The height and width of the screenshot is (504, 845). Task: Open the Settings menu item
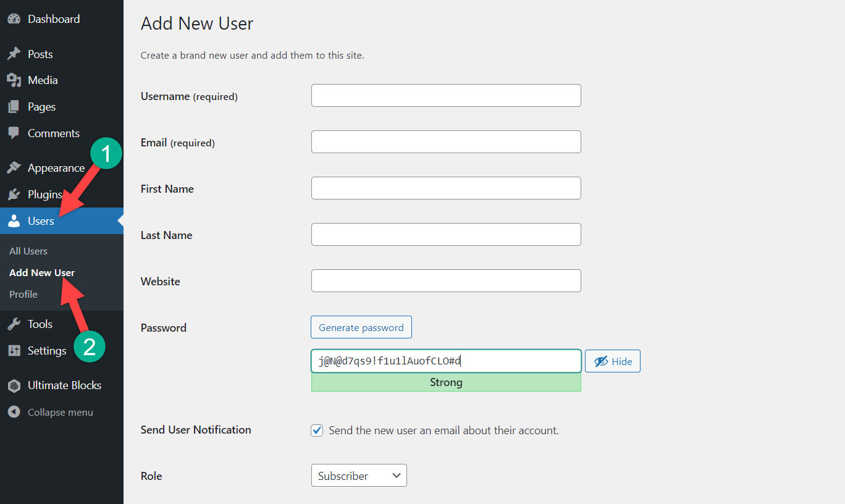pos(46,351)
